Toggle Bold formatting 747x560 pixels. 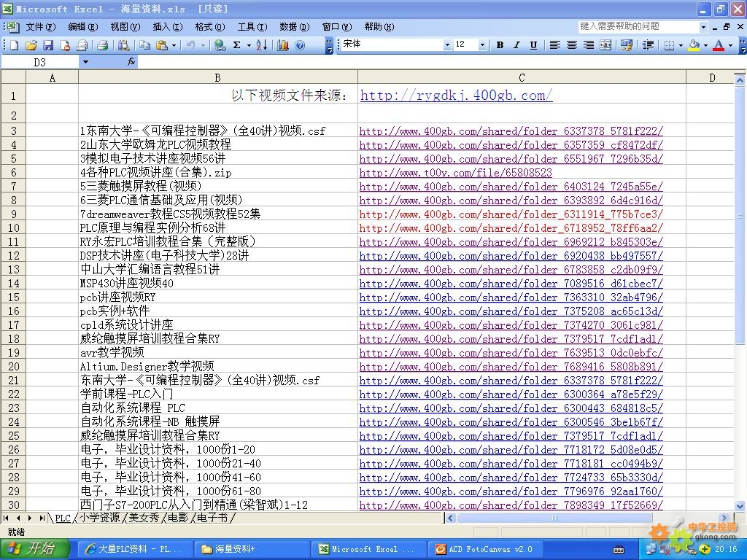(x=500, y=45)
